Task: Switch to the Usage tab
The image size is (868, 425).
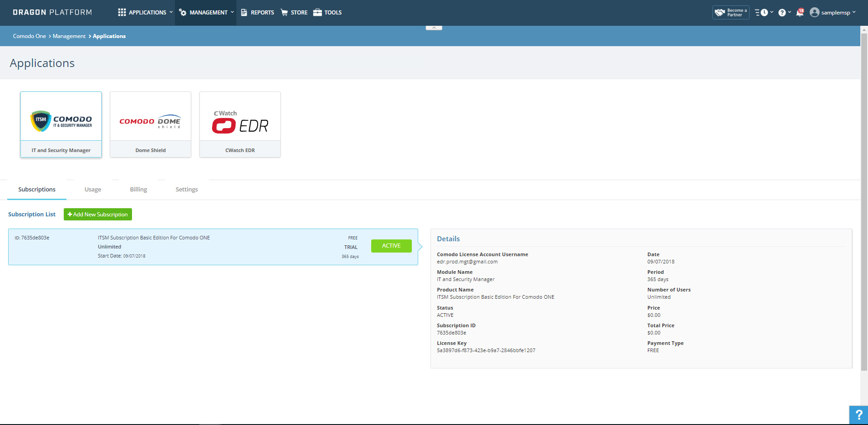Action: (93, 189)
